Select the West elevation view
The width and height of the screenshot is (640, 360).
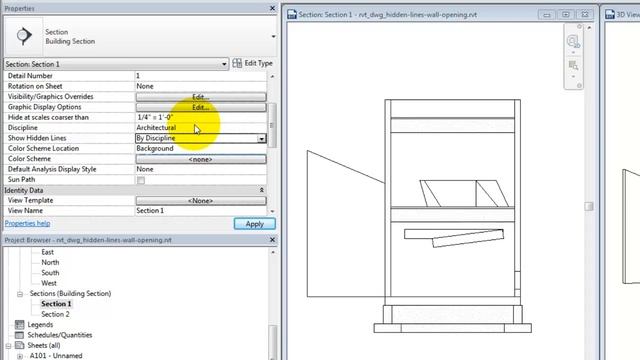pos(49,283)
